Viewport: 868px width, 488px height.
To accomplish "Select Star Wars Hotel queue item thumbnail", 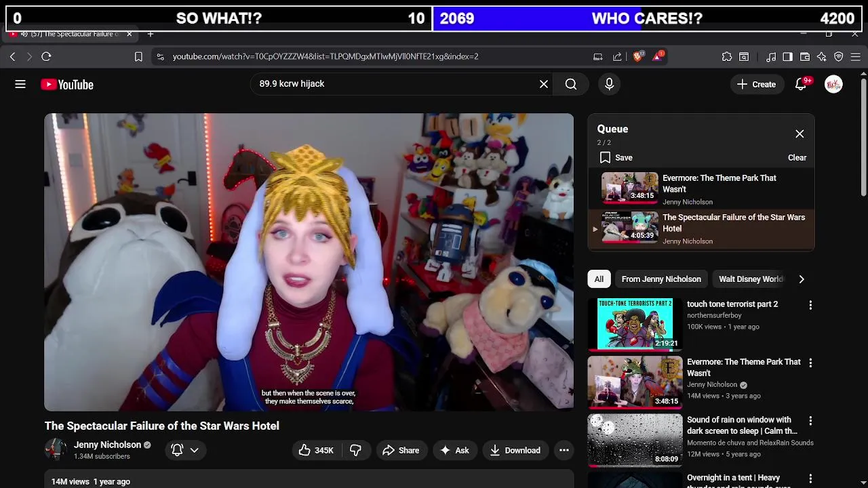I will 630,228.
